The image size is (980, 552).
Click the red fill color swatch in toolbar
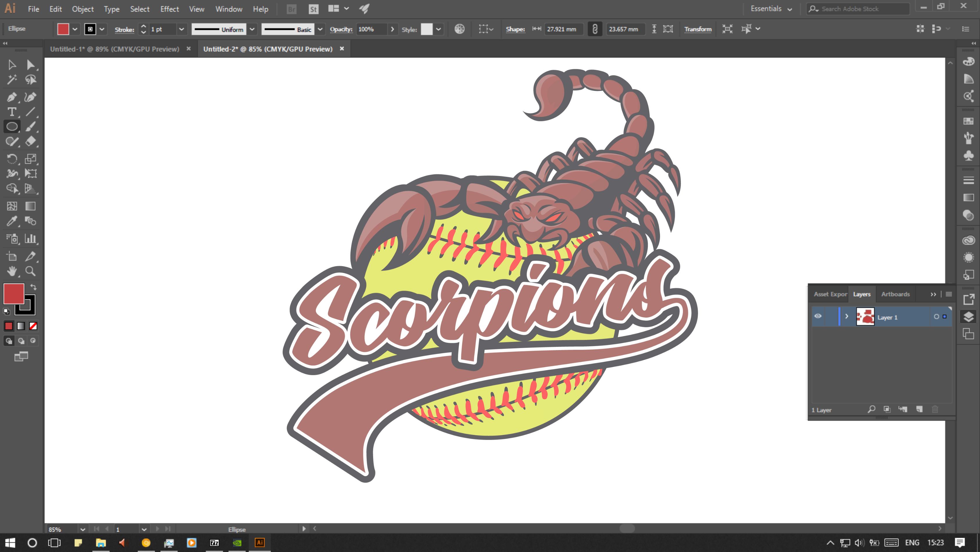pyautogui.click(x=14, y=293)
